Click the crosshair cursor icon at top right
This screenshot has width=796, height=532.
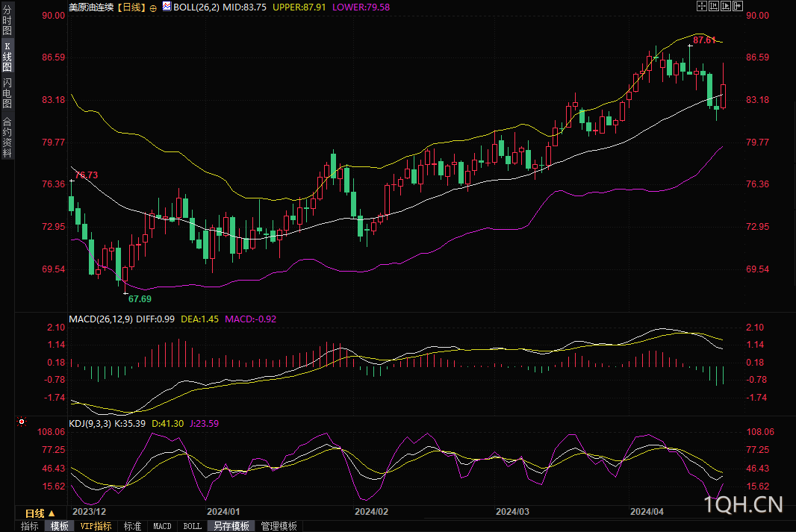click(702, 6)
